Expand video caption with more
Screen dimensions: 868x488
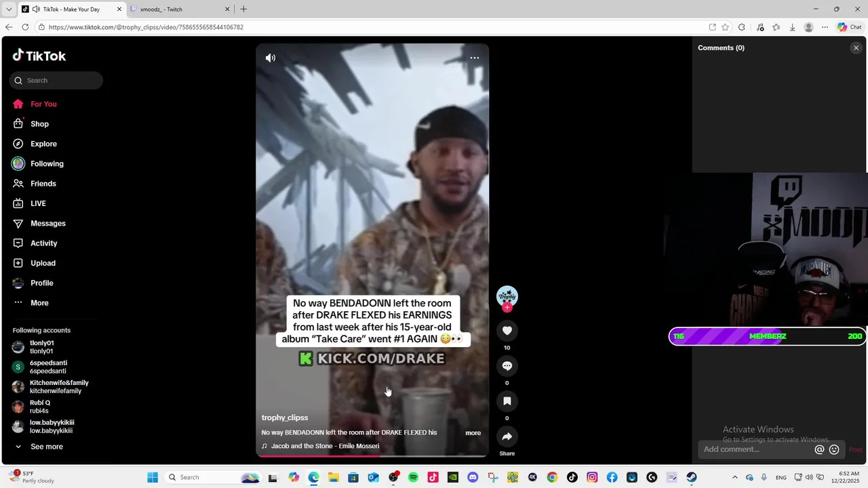click(x=473, y=433)
